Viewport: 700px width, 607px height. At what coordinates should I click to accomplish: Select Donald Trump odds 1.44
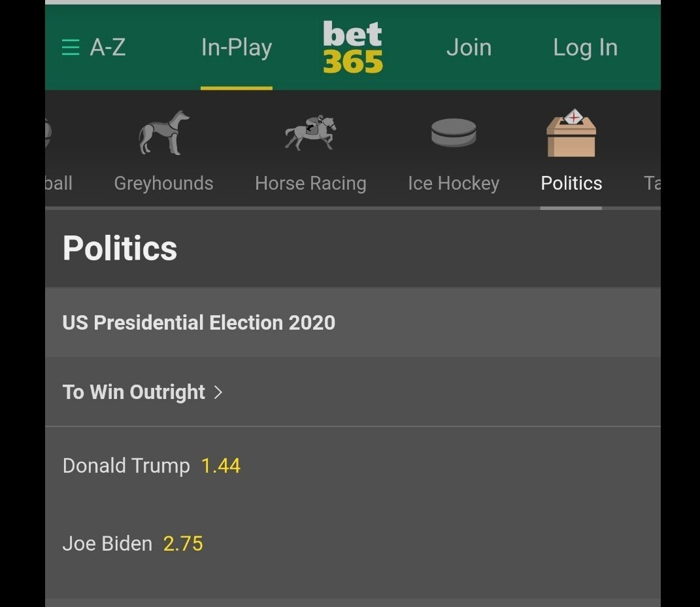coord(221,466)
